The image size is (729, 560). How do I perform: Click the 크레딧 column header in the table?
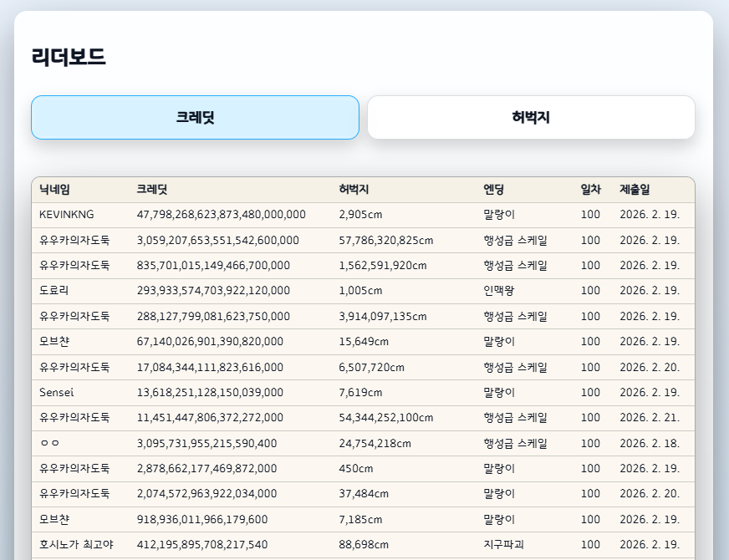pos(151,190)
